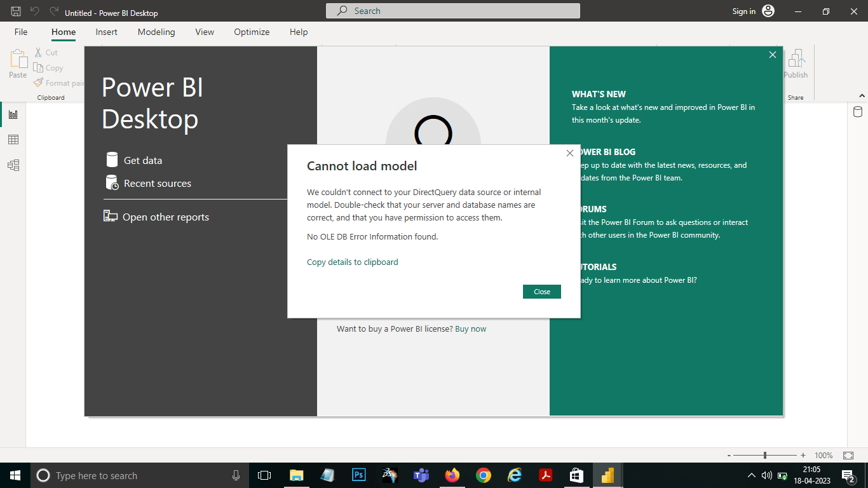Show hidden system tray icons
The image size is (868, 488).
tap(752, 475)
